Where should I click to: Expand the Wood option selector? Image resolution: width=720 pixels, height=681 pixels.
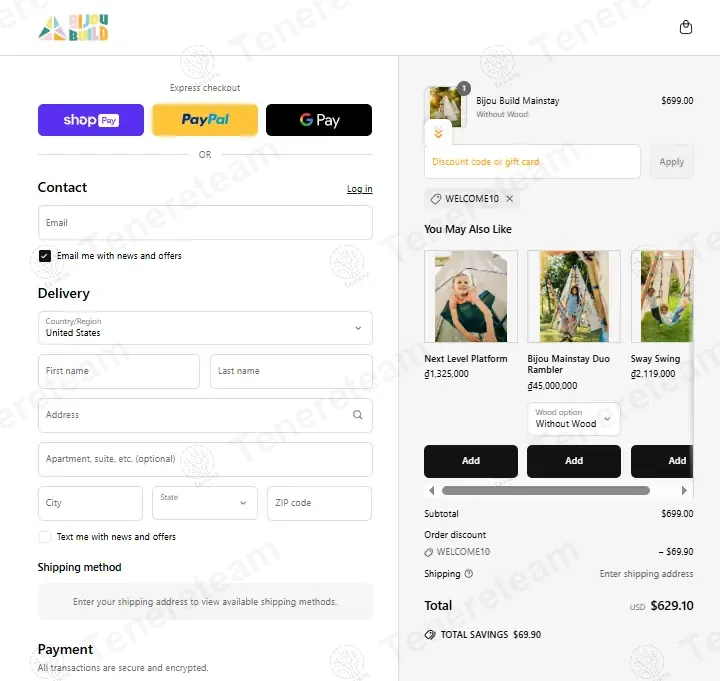tap(574, 419)
